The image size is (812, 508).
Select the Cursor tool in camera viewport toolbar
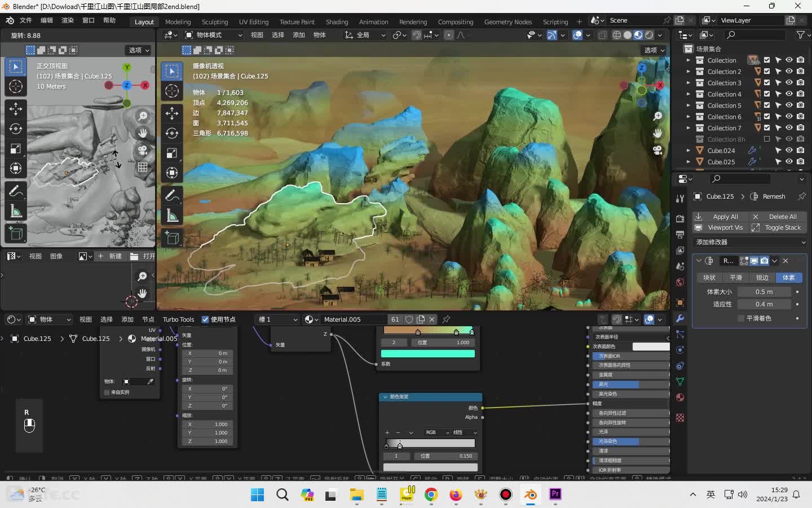pos(172,91)
